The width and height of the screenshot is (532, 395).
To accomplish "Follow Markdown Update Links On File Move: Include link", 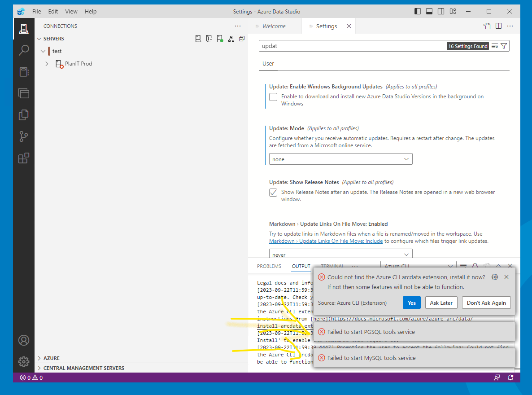I will [x=326, y=241].
